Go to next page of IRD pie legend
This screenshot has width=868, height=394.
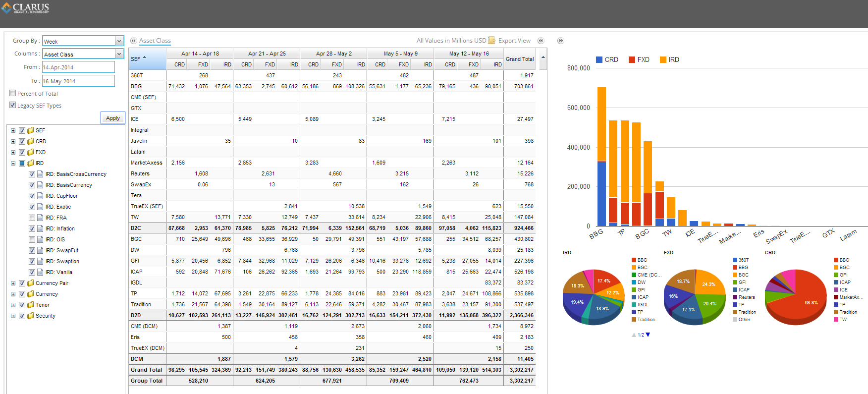coord(648,335)
